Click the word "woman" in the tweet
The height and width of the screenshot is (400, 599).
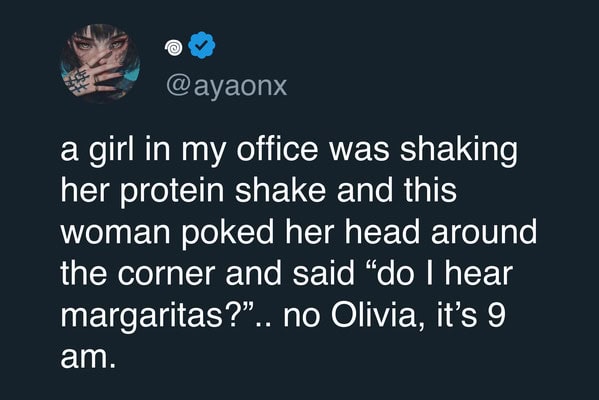click(x=115, y=233)
